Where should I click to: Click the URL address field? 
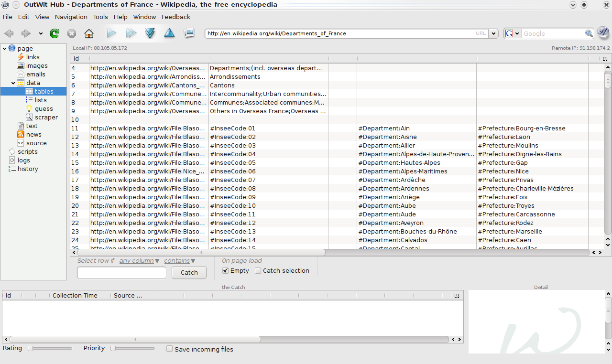pos(340,34)
